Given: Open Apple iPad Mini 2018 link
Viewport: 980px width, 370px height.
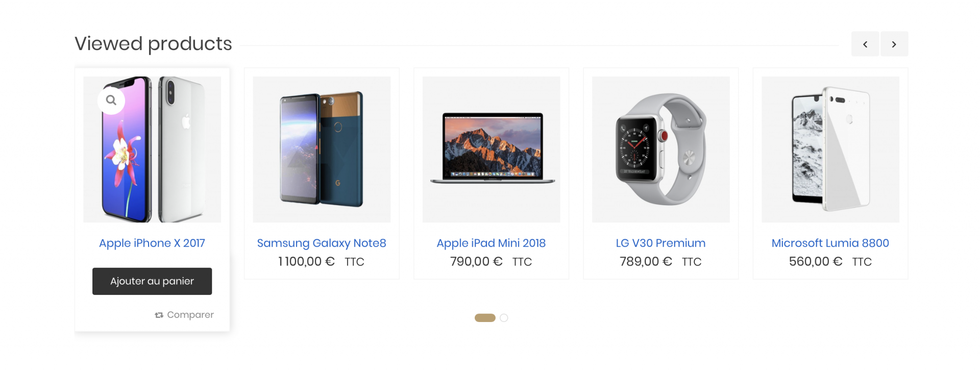Looking at the screenshot, I should pos(491,243).
